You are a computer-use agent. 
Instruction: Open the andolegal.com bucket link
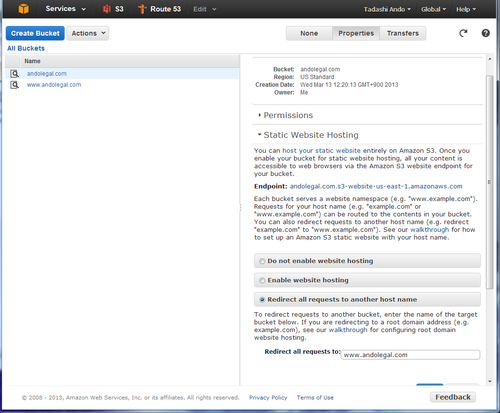[47, 74]
